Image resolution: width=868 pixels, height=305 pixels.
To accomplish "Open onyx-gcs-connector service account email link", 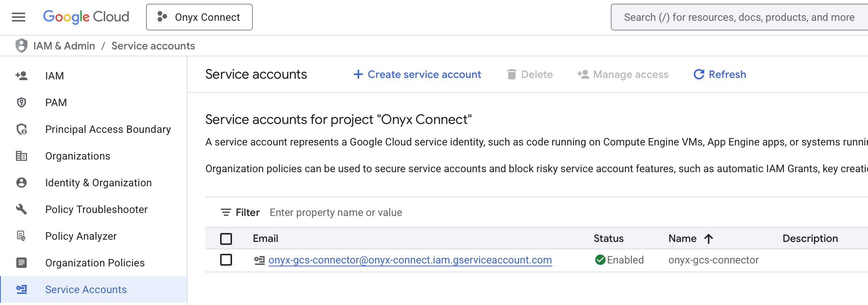I will coord(410,260).
